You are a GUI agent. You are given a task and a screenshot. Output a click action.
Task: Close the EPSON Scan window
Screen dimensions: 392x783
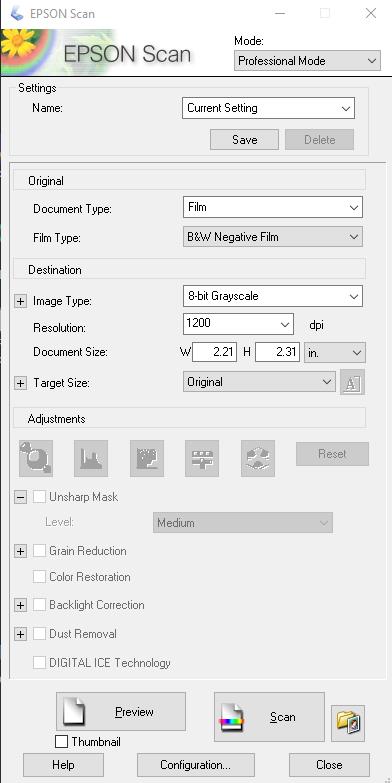pos(371,13)
